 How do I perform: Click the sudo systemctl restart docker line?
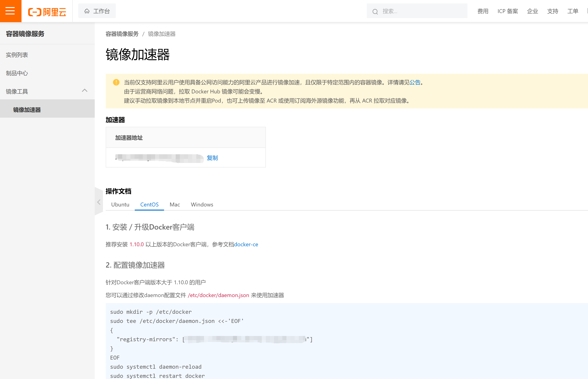pyautogui.click(x=157, y=376)
